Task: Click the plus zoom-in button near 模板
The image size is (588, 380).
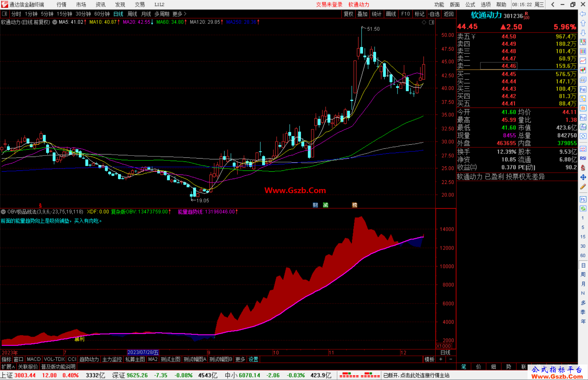Action: [441, 359]
